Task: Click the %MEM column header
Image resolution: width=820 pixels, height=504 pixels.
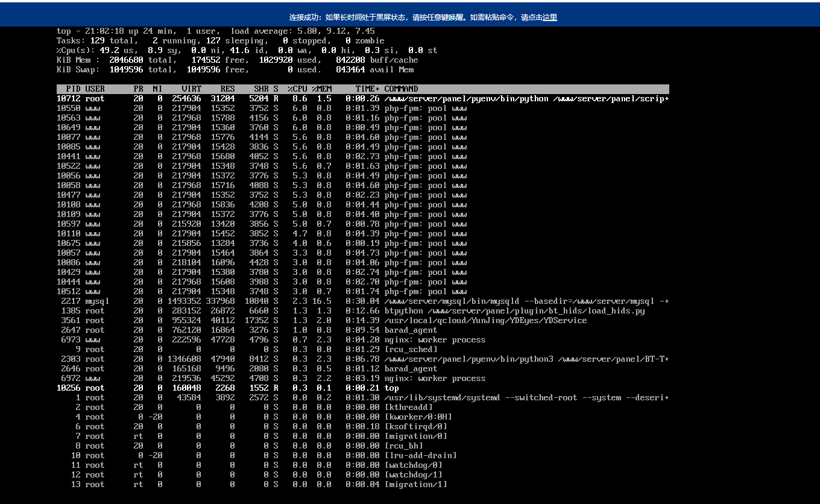Action: pos(321,89)
